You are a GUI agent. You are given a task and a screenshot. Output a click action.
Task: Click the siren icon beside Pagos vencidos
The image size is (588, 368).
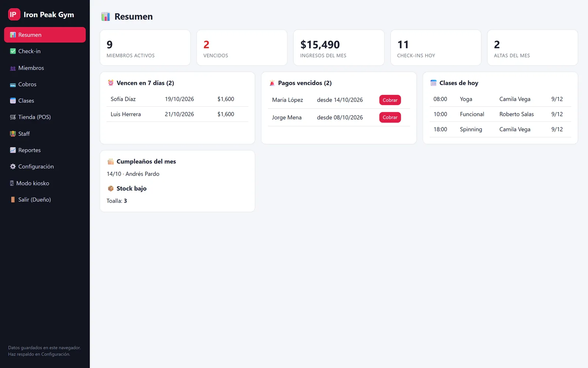(272, 83)
